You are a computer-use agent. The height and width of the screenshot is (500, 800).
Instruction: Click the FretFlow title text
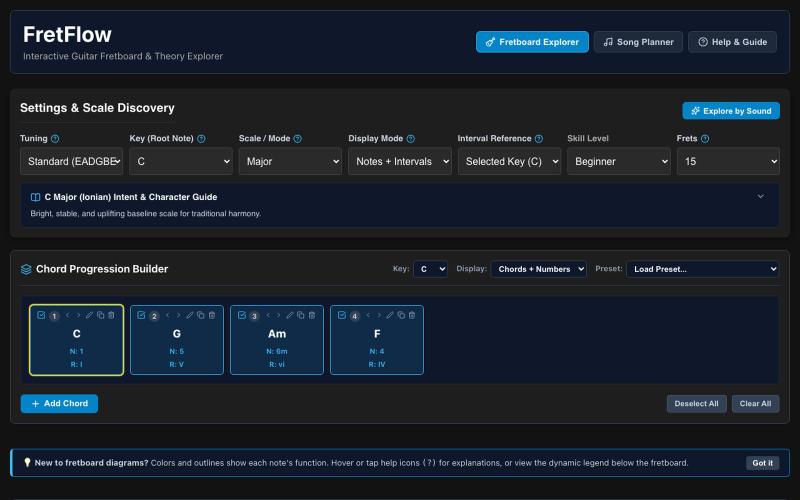(67, 35)
